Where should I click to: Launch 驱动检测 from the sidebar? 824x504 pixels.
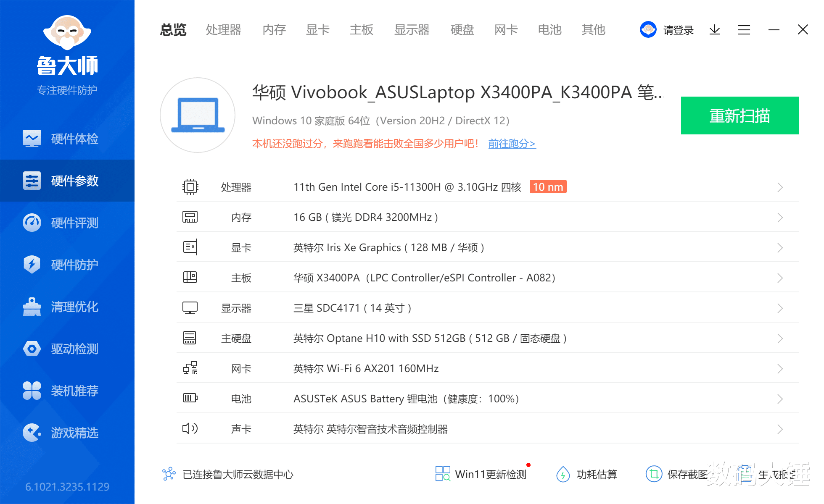click(67, 349)
